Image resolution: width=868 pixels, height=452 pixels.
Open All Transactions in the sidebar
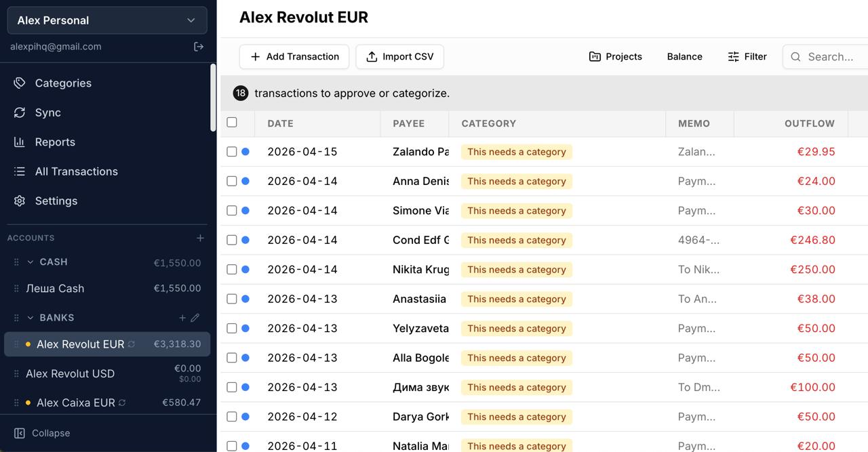pos(76,171)
